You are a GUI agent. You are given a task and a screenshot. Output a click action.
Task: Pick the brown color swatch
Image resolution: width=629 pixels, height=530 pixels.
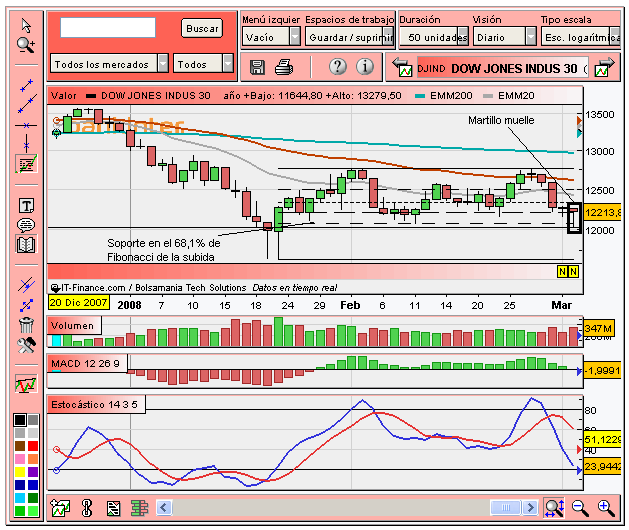pos(20,446)
